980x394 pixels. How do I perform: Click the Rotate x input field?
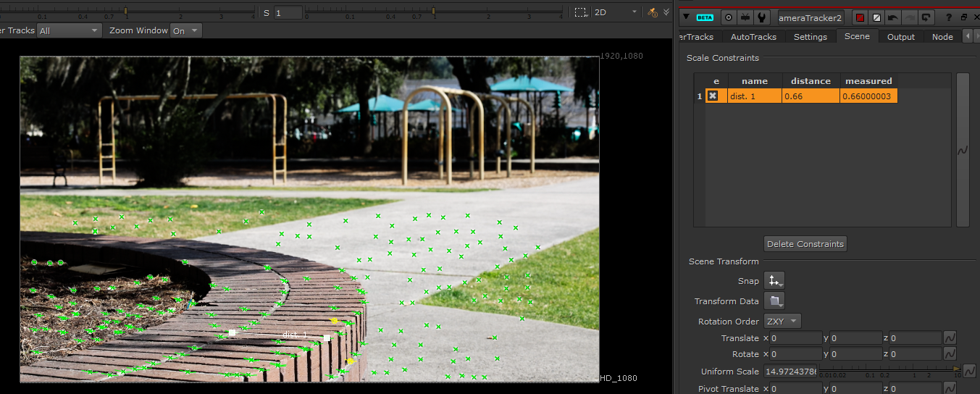coord(796,354)
